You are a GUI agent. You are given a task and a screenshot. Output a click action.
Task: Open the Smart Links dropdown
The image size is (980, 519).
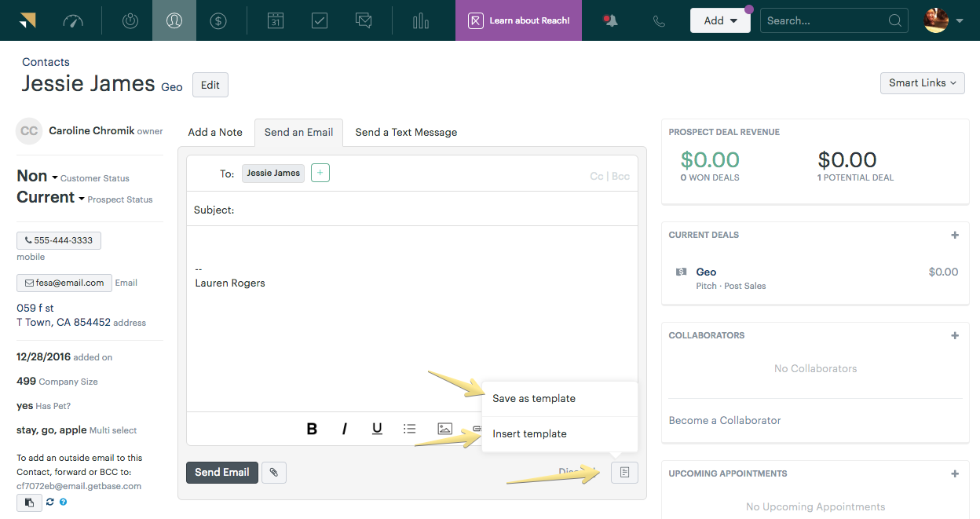(922, 82)
